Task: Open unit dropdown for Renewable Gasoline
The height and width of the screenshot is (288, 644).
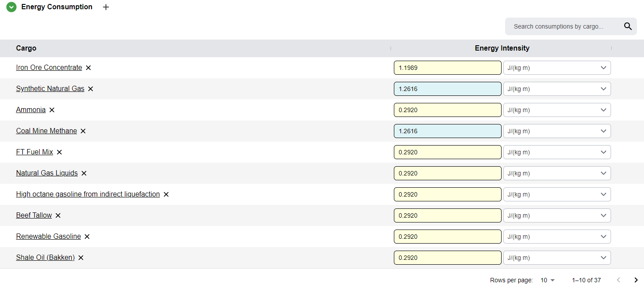Action: pos(557,237)
